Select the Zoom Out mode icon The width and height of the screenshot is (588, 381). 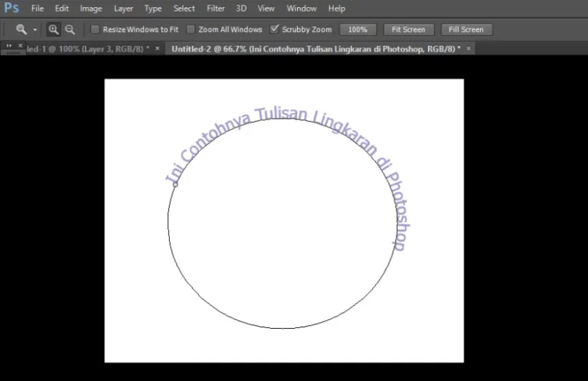coord(70,29)
